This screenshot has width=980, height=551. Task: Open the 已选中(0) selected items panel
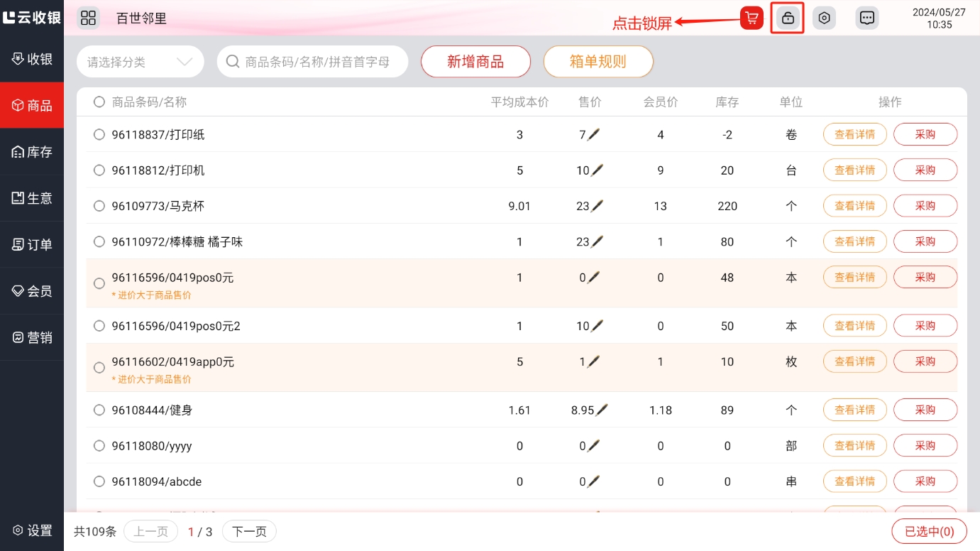point(929,531)
